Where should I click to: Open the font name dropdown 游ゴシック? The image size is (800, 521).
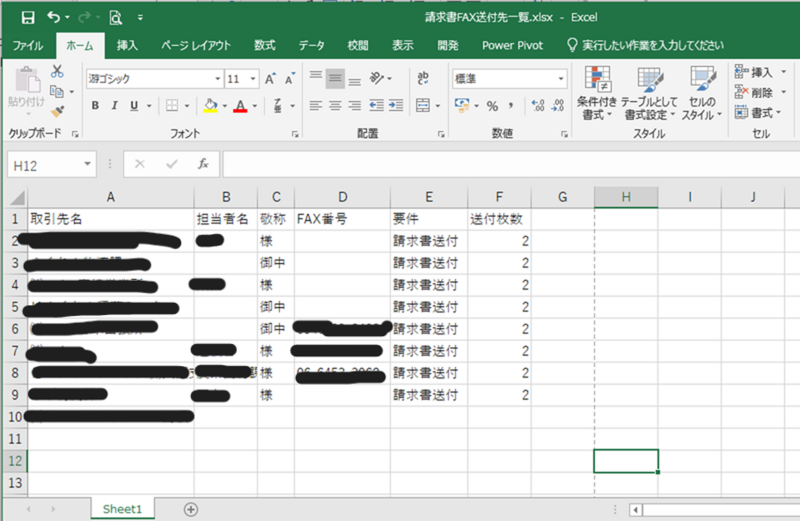click(x=218, y=79)
